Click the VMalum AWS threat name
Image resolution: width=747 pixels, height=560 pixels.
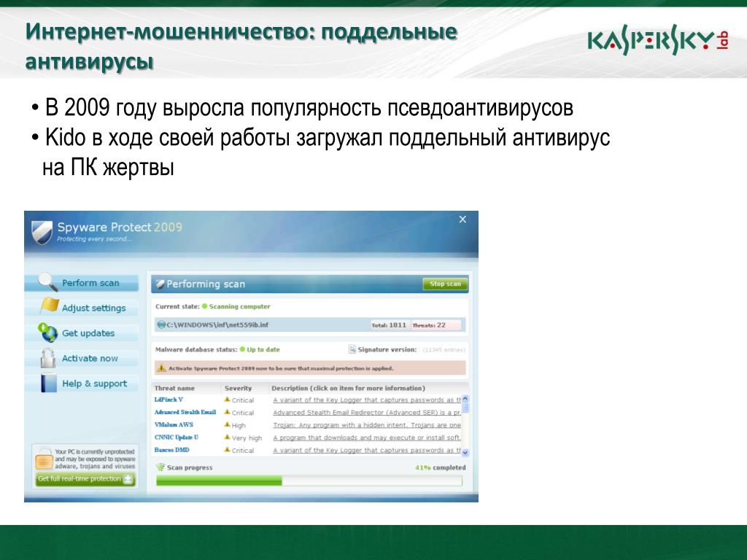(174, 424)
